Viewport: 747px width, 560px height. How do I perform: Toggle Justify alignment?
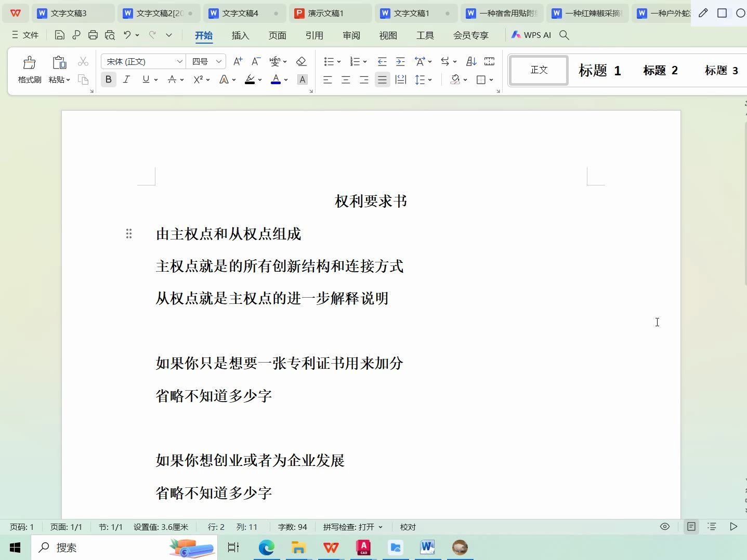point(382,79)
